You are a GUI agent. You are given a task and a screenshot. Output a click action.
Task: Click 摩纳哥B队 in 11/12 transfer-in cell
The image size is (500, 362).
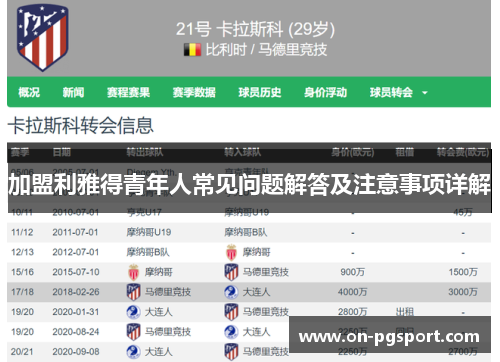click(x=246, y=232)
